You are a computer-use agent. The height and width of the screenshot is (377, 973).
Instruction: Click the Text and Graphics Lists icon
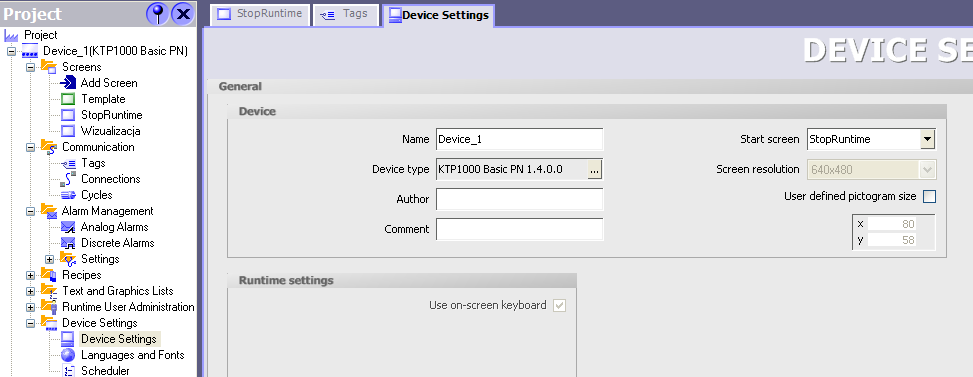(x=48, y=291)
